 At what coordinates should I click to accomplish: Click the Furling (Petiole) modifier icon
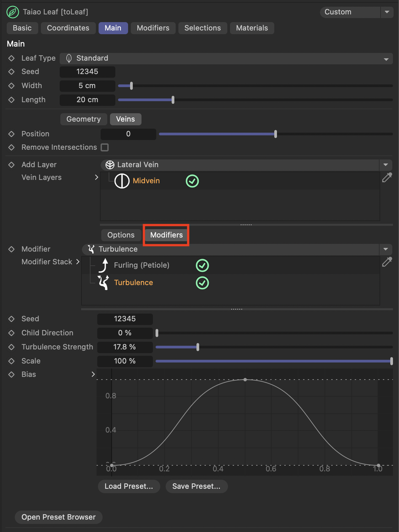(104, 265)
